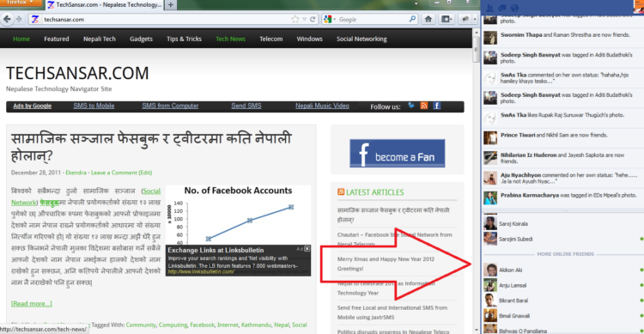Select the Social Networking nav item
The width and height of the screenshot is (644, 334).
(x=361, y=39)
